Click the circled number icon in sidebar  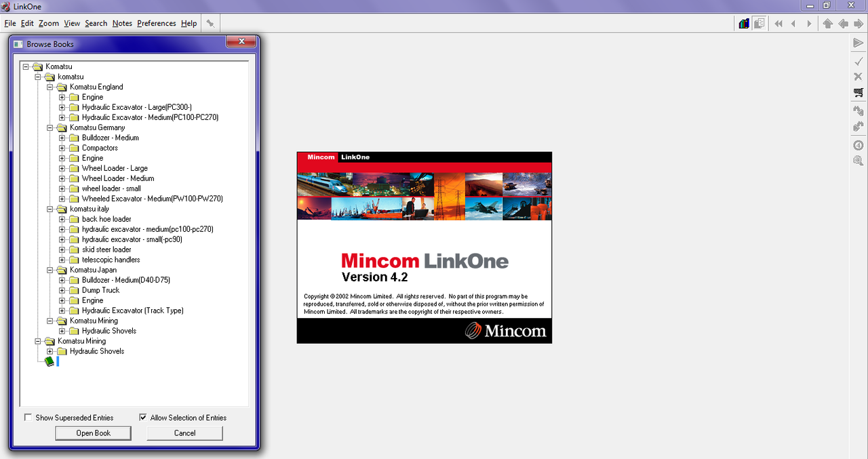859,145
